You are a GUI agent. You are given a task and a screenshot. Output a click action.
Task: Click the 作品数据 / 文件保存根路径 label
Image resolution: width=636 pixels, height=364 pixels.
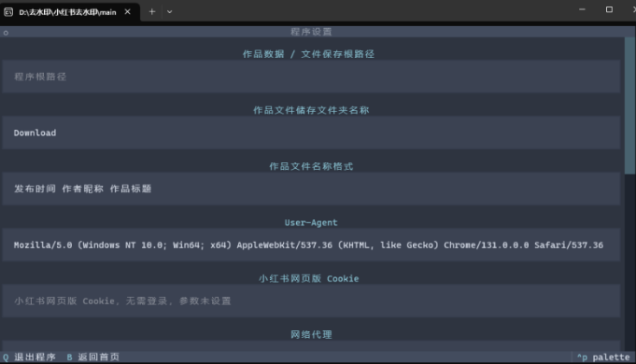(308, 54)
